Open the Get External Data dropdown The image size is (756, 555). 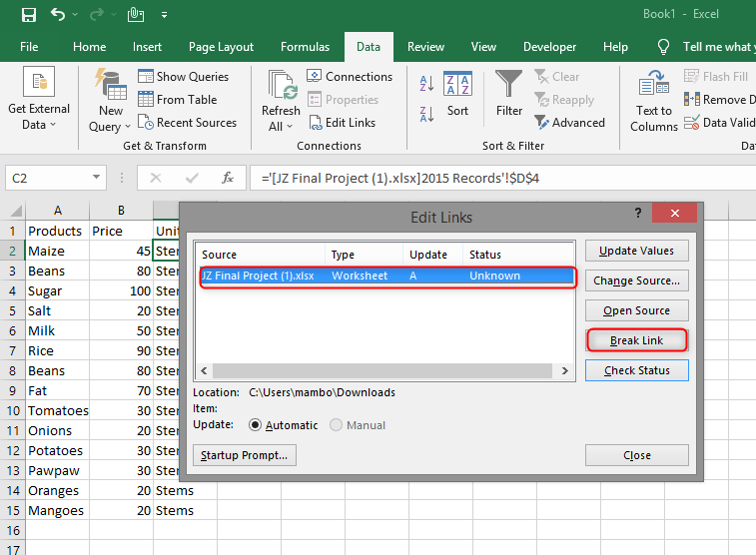click(x=39, y=99)
